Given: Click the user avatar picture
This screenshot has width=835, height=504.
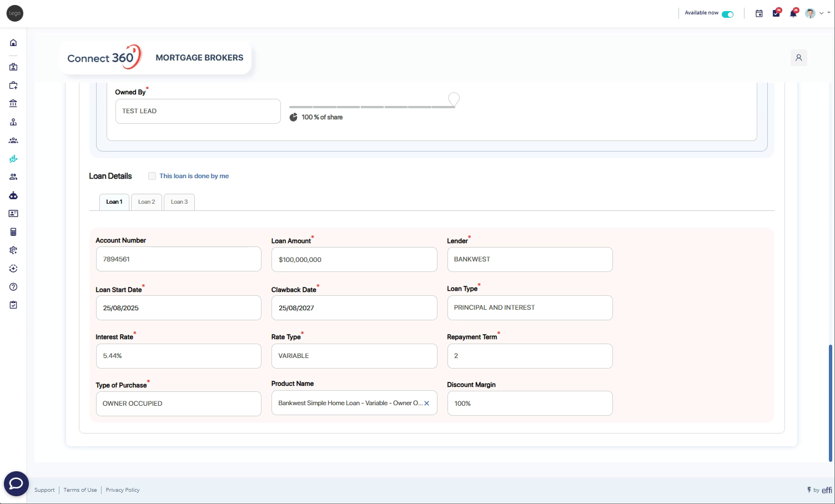Looking at the screenshot, I should [811, 13].
